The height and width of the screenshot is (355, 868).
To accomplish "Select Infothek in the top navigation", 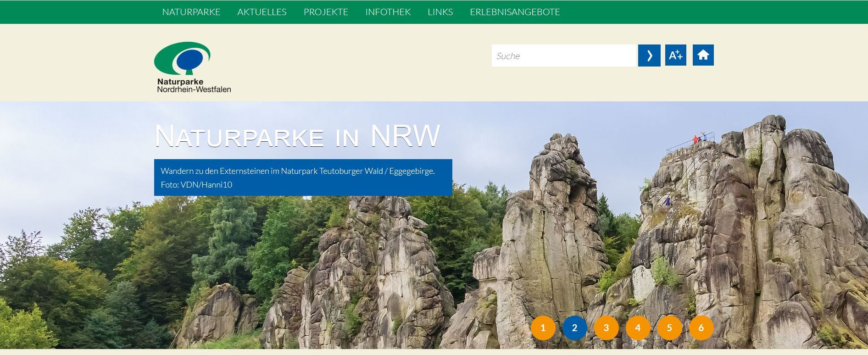I will (x=388, y=12).
